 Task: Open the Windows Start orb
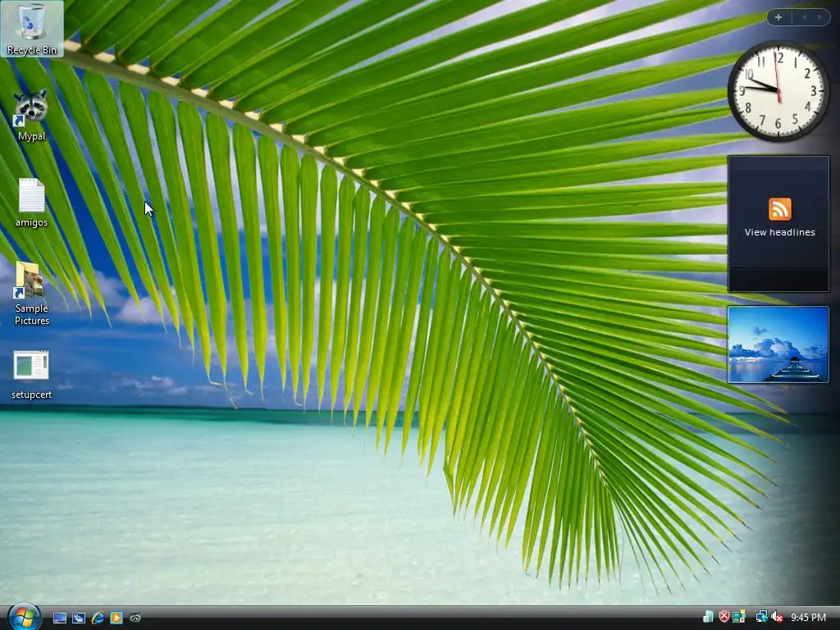24,617
